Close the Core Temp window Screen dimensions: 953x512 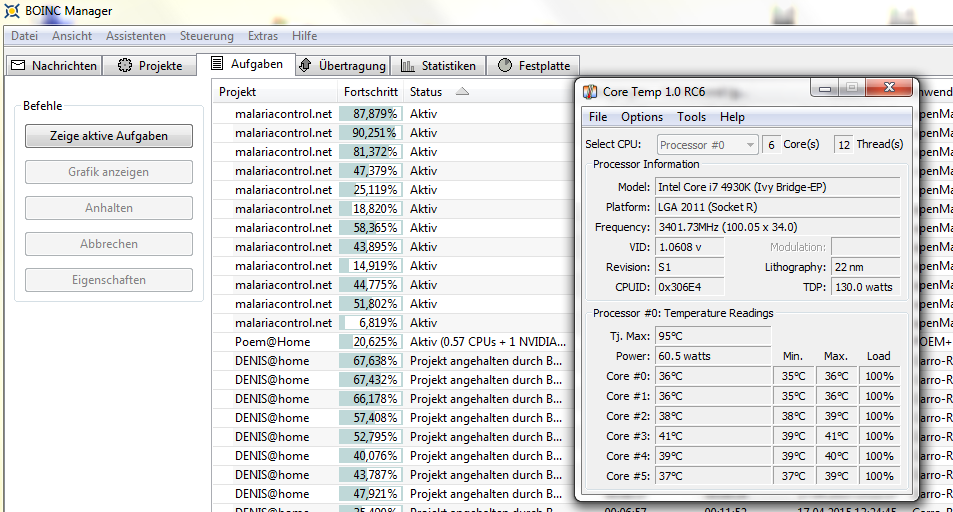(889, 88)
